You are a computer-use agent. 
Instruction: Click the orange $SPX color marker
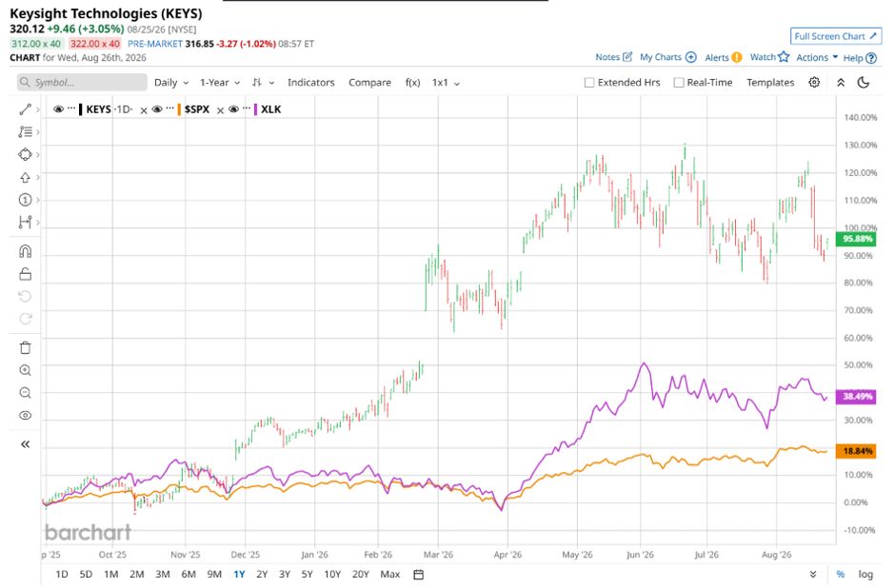coord(179,109)
